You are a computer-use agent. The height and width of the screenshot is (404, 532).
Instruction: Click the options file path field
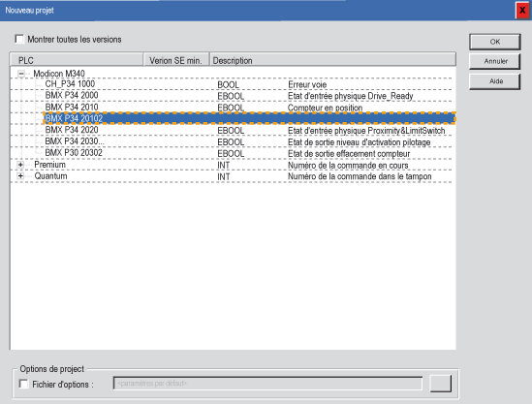click(267, 384)
